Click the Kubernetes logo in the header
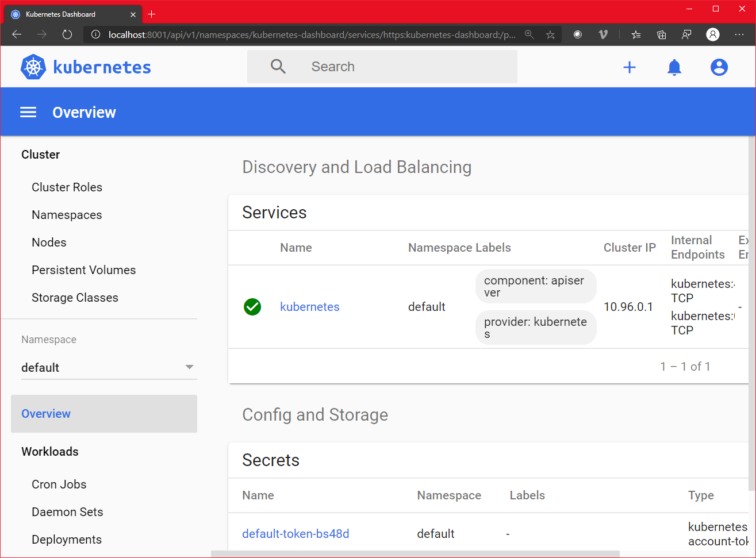The height and width of the screenshot is (558, 756). pos(33,67)
